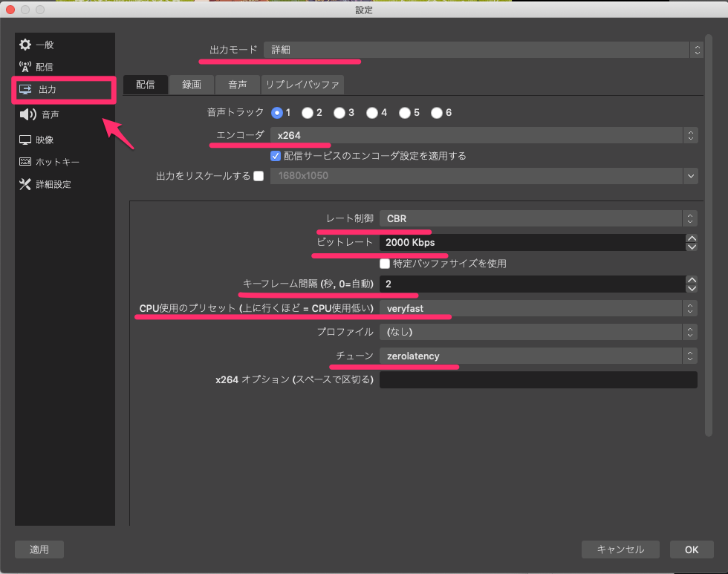Open the 出力モード dropdown showing 詳細

tap(484, 50)
